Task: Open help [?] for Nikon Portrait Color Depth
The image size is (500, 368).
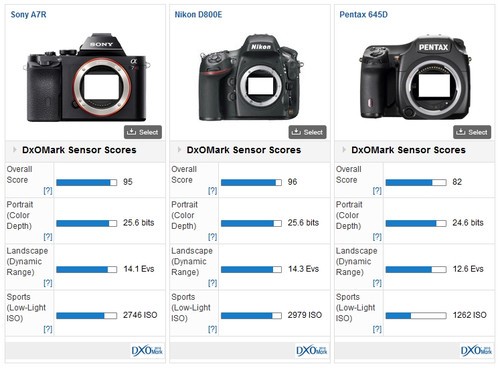Action: click(x=212, y=237)
